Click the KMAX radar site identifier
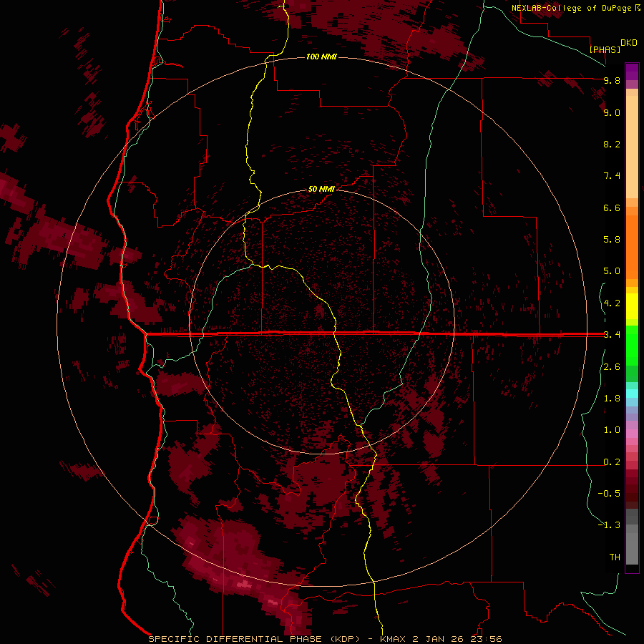The width and height of the screenshot is (644, 644). click(393, 639)
